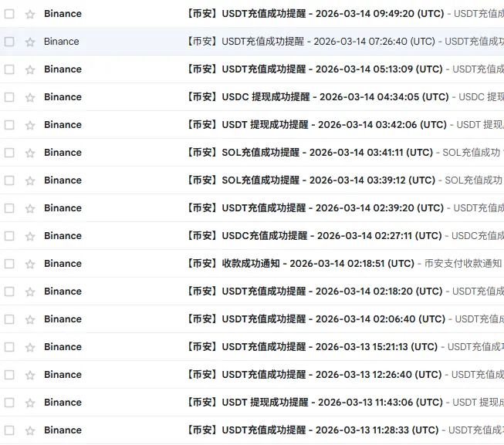Viewport: 504px width, 445px height.
Task: Tick checkbox for USDT 提现 email 03:42:06
Action: [x=9, y=125]
